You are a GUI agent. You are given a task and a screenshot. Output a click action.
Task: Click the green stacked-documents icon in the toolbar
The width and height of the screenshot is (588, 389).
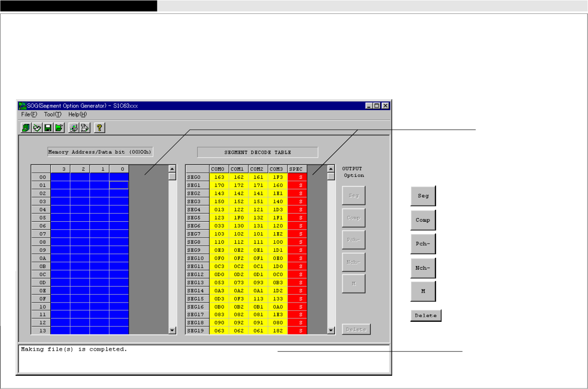[x=26, y=128]
